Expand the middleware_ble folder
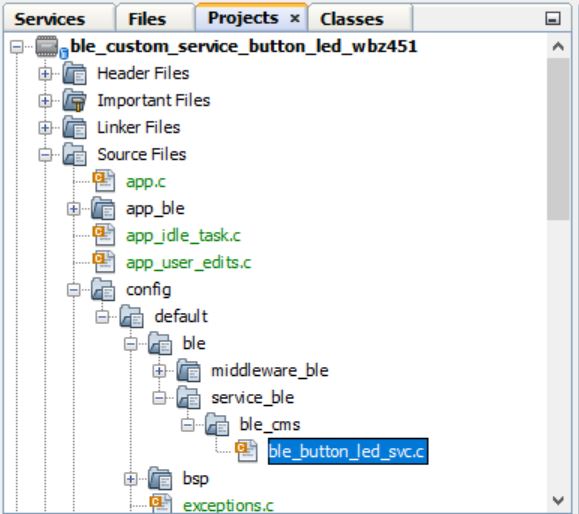The image size is (579, 514). [159, 371]
